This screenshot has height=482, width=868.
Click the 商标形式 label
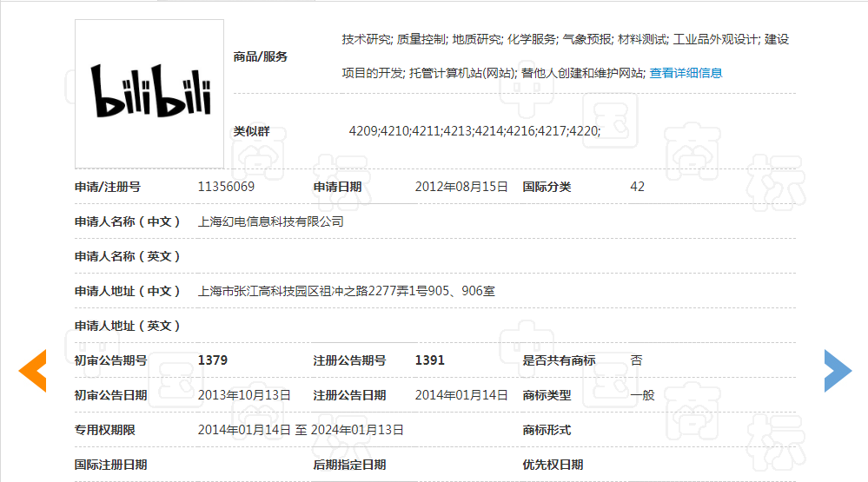[547, 430]
